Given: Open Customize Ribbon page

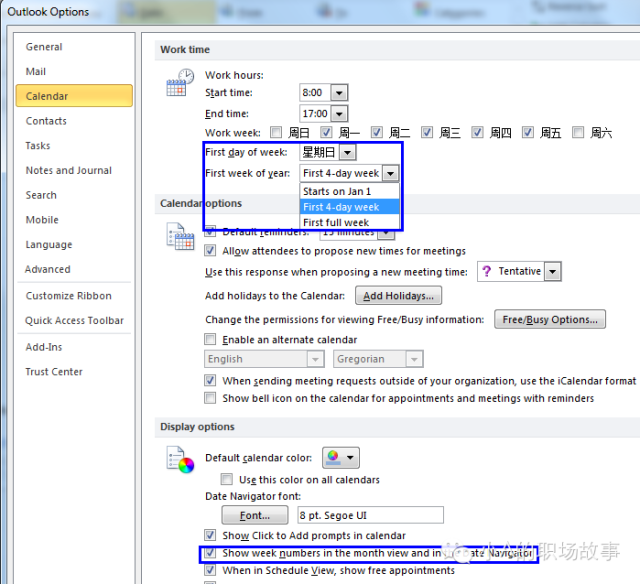Looking at the screenshot, I should 69,296.
